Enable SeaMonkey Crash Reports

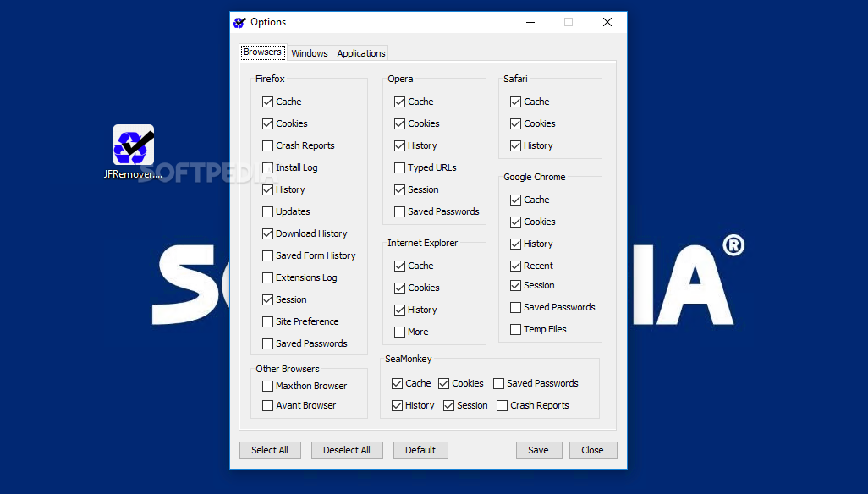click(502, 405)
